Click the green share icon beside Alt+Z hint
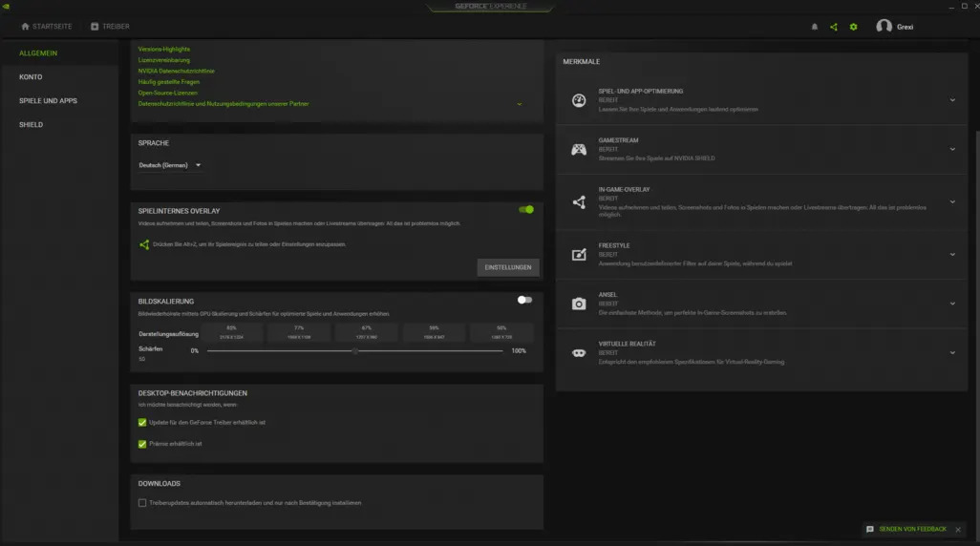 pos(144,244)
